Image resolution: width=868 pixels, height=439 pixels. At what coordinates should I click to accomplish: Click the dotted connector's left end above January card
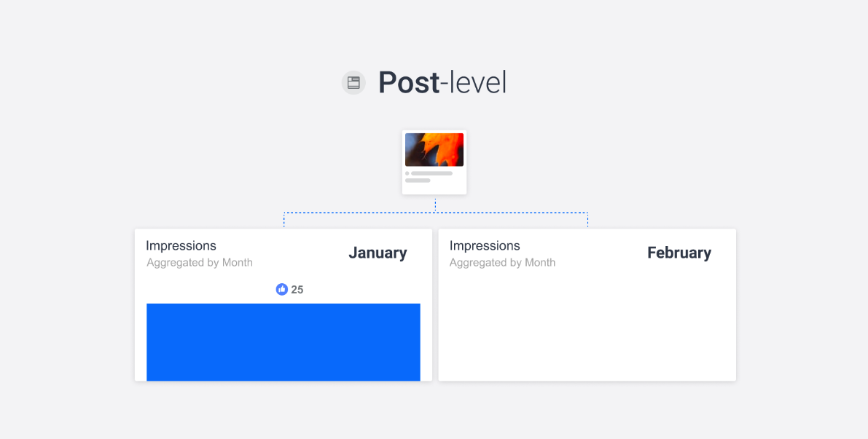(x=284, y=220)
